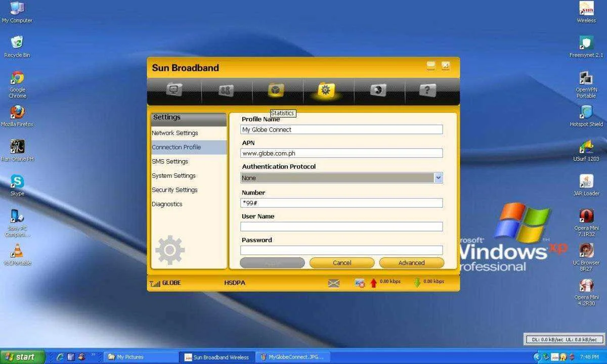Click the taskbar clock showing 7:48 PM
The image size is (607, 364).
point(589,357)
